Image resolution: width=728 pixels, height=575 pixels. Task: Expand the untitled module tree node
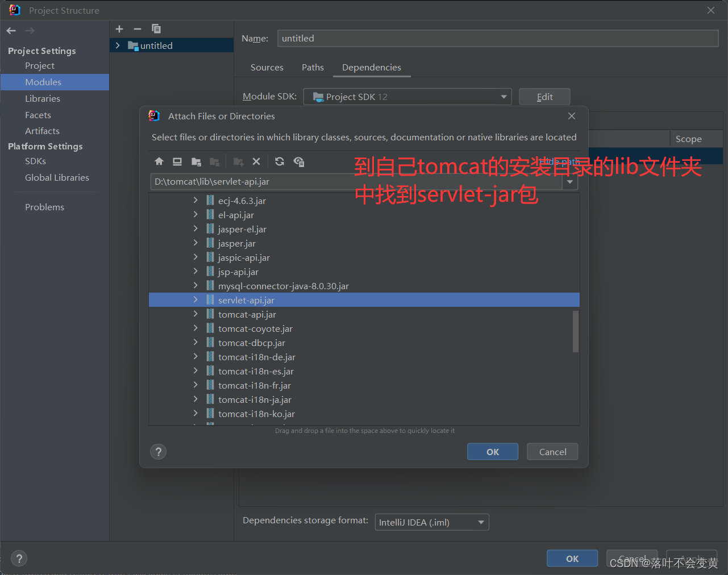point(118,45)
